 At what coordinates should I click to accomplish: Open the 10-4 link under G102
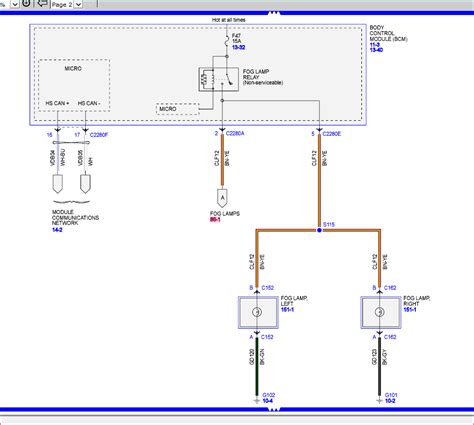(x=268, y=401)
